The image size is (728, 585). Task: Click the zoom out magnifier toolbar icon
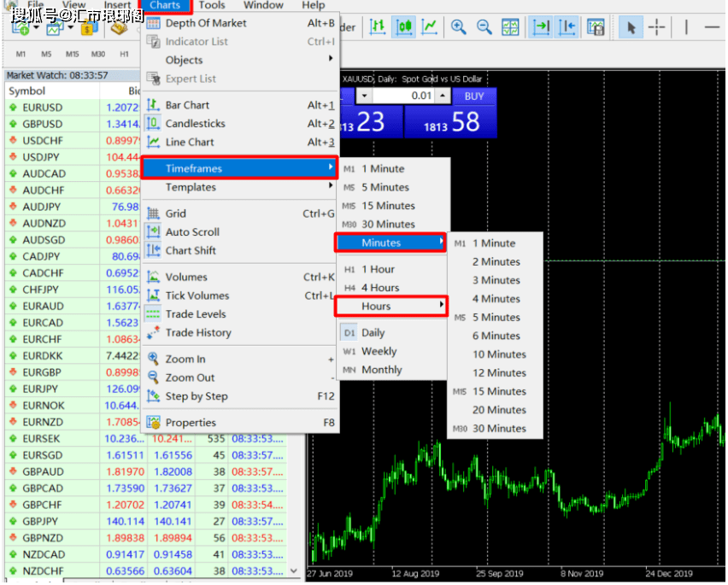(484, 27)
